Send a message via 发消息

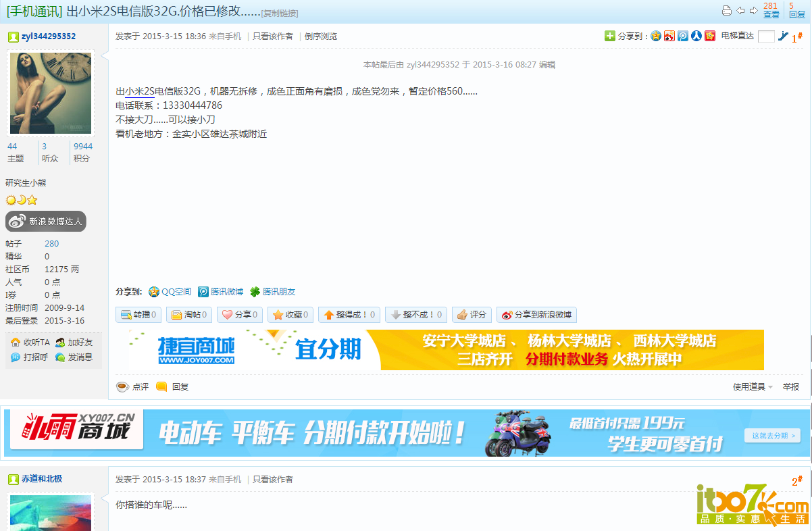(74, 357)
